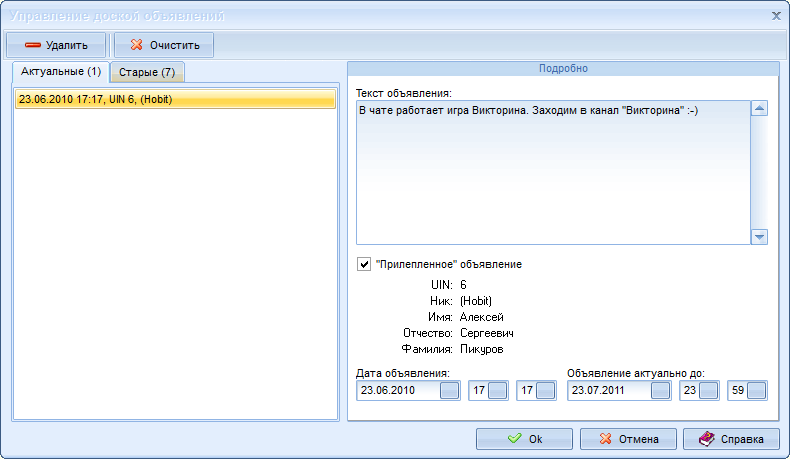Click inside the announcement text area

tap(553, 172)
